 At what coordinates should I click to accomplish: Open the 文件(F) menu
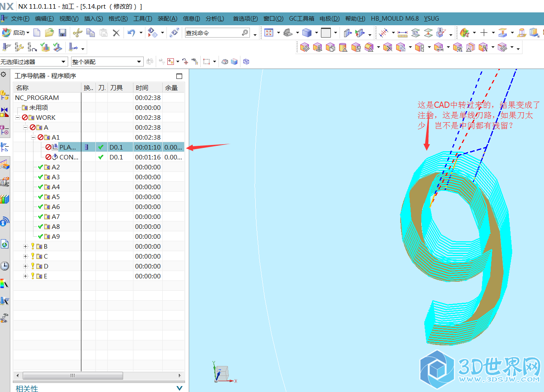20,19
